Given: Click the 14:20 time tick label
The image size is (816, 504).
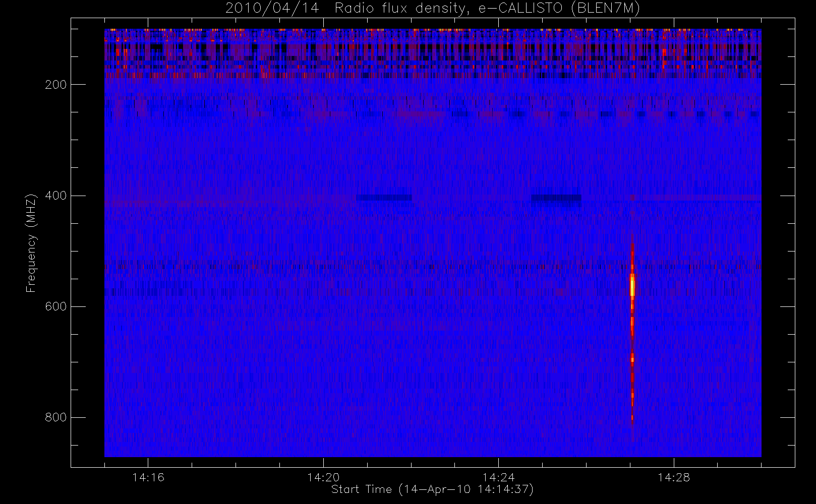Looking at the screenshot, I should coord(323,477).
